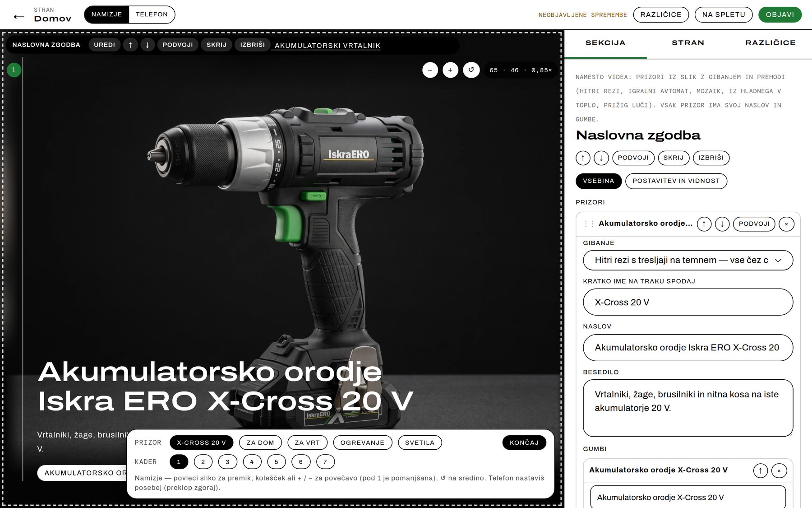Image resolution: width=812 pixels, height=508 pixels.
Task: Move X-Cross 20 V button entry up
Action: [x=761, y=471]
